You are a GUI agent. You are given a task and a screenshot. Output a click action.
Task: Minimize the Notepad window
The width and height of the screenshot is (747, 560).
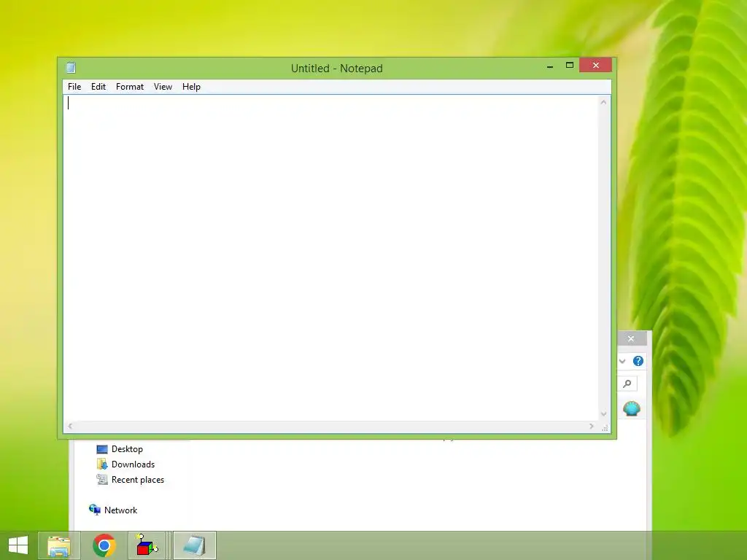click(x=550, y=66)
